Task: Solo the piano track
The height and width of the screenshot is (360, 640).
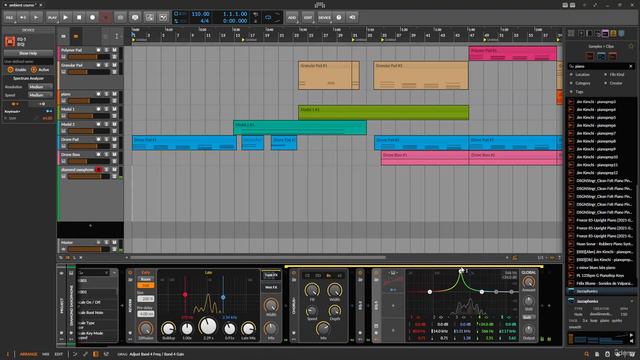Action: click(107, 94)
